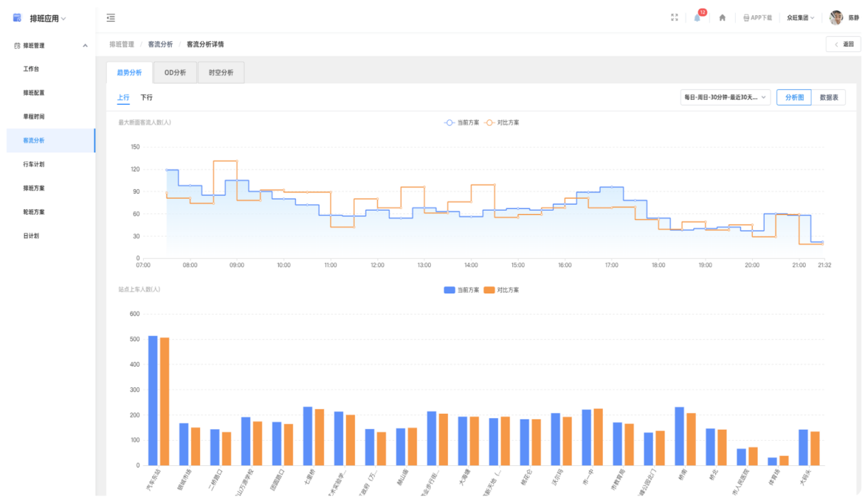Viewport: 868px width, 503px height.
Task: Toggle 当前方案 series in the line chart legend
Action: 462,123
